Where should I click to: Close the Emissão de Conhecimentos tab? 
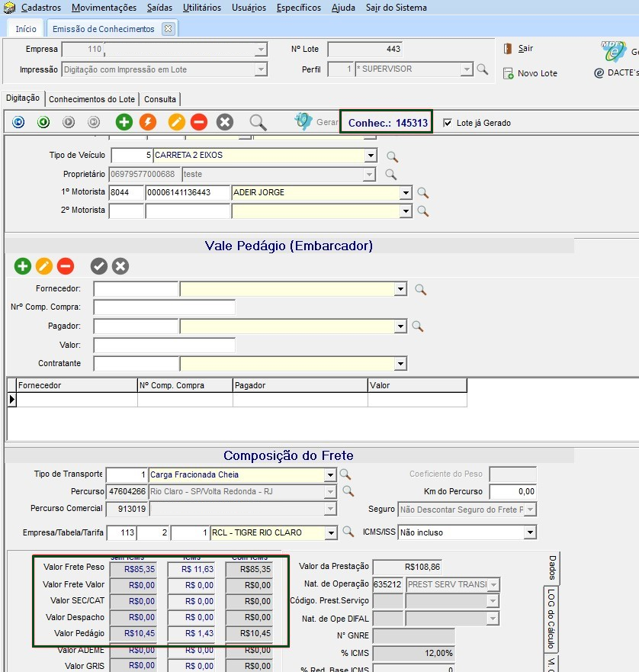click(x=169, y=29)
